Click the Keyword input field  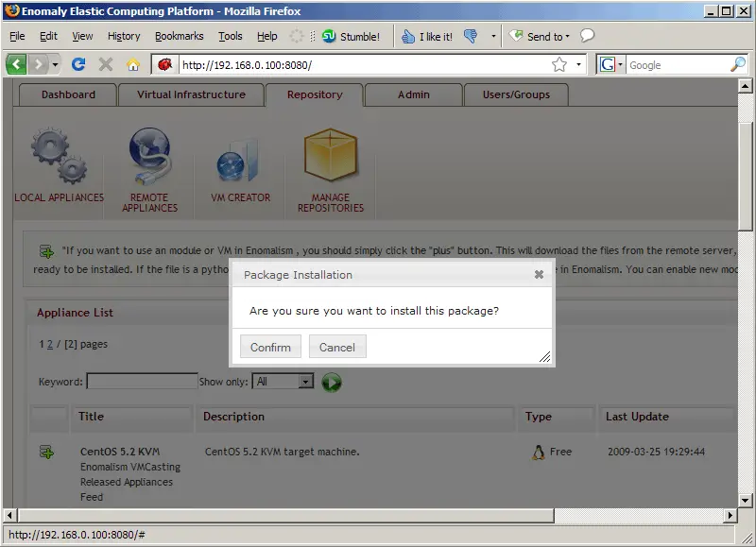[x=142, y=382]
